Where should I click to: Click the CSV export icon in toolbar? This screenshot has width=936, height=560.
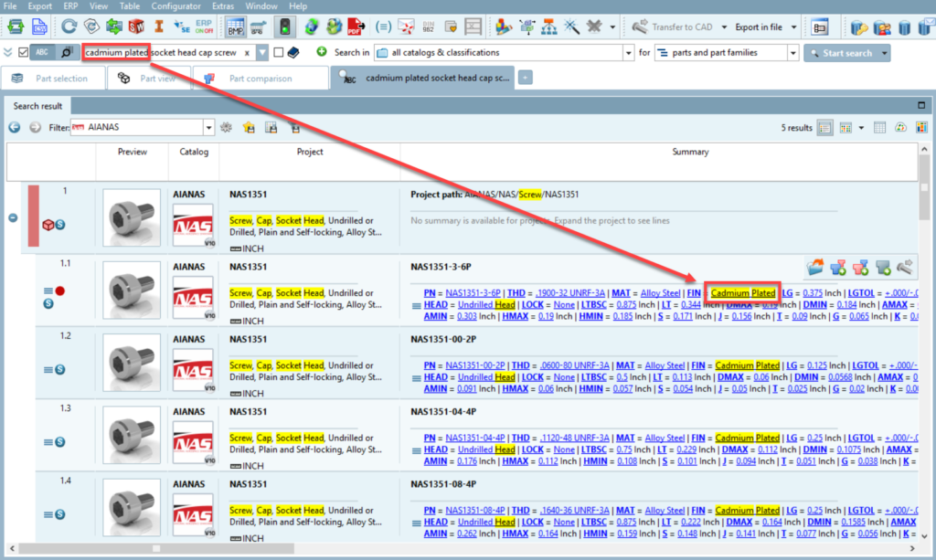[39, 26]
